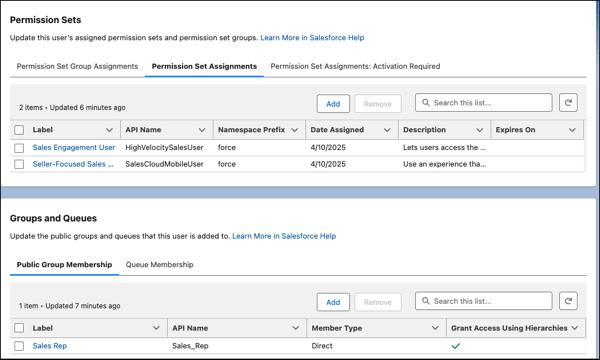The width and height of the screenshot is (600, 360).
Task: Open API Name column menu in Permission Sets table
Action: coord(202,130)
